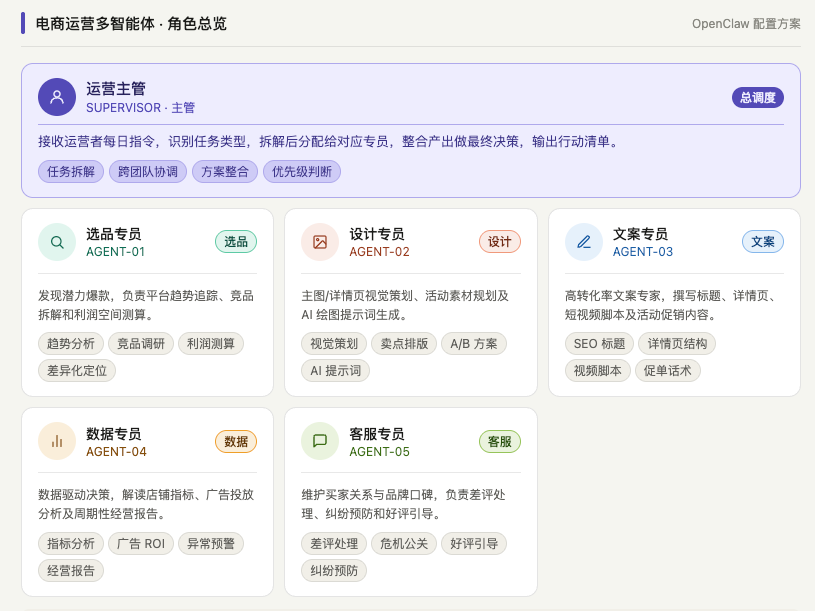Viewport: 815px width, 611px height.
Task: Click the orange 设计 badge
Action: [499, 242]
